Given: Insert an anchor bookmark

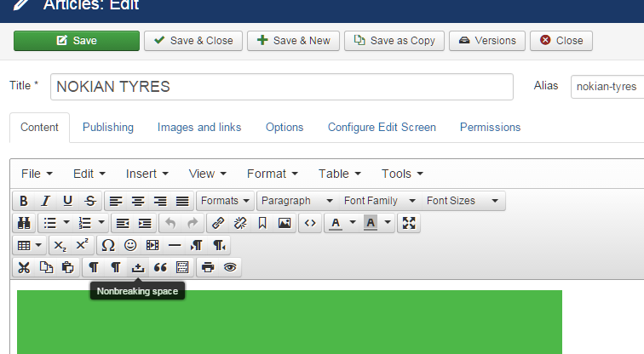Looking at the screenshot, I should (x=262, y=223).
